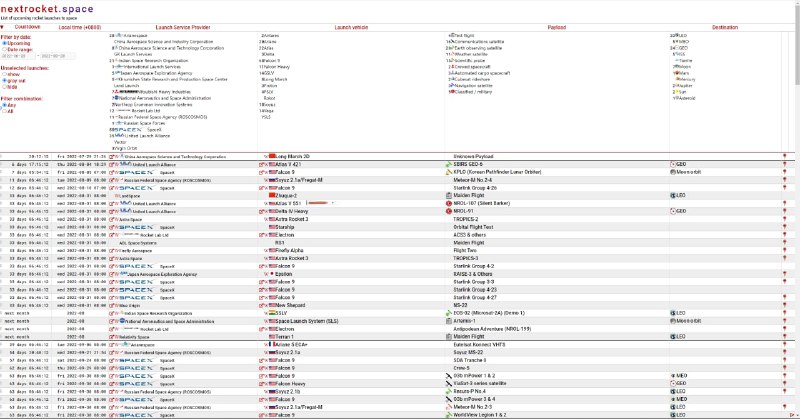The width and height of the screenshot is (800, 419).
Task: Filter providers by Virgin Orbit
Action: point(126,149)
